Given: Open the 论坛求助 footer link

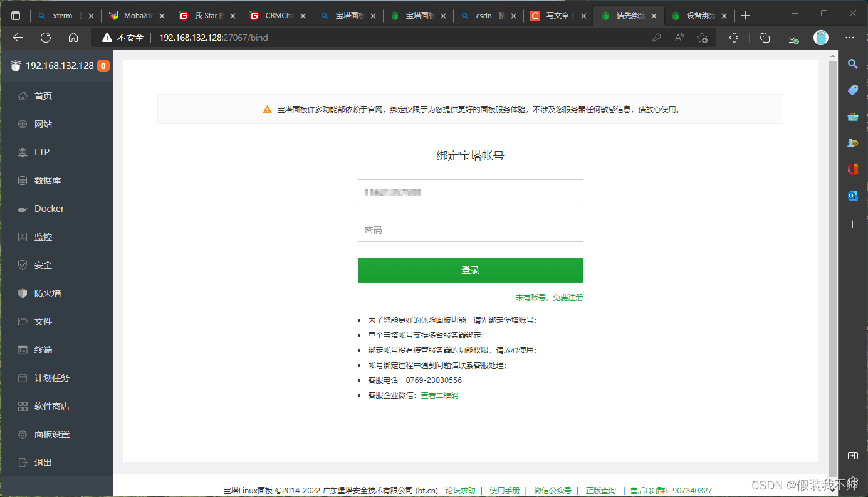Looking at the screenshot, I should 460,491.
